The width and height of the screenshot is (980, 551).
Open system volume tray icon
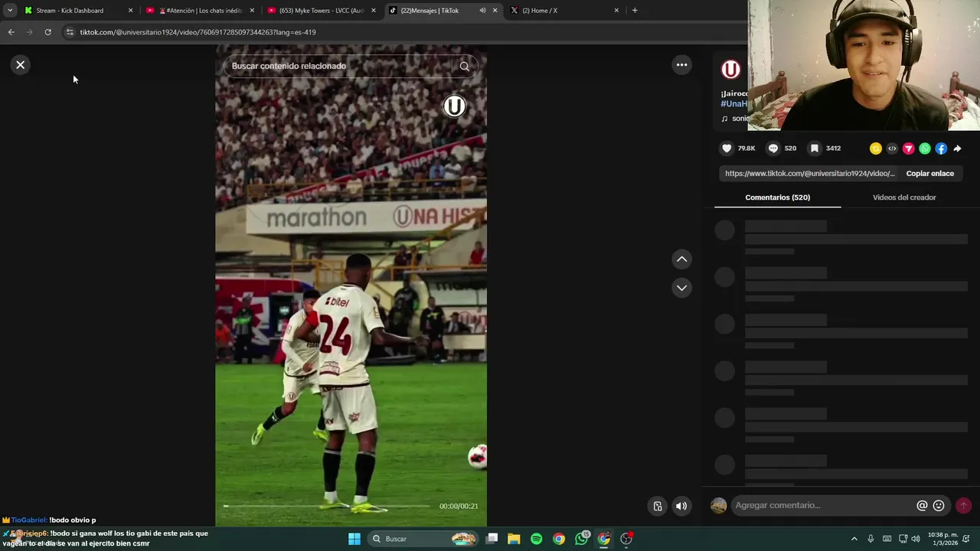pyautogui.click(x=916, y=539)
